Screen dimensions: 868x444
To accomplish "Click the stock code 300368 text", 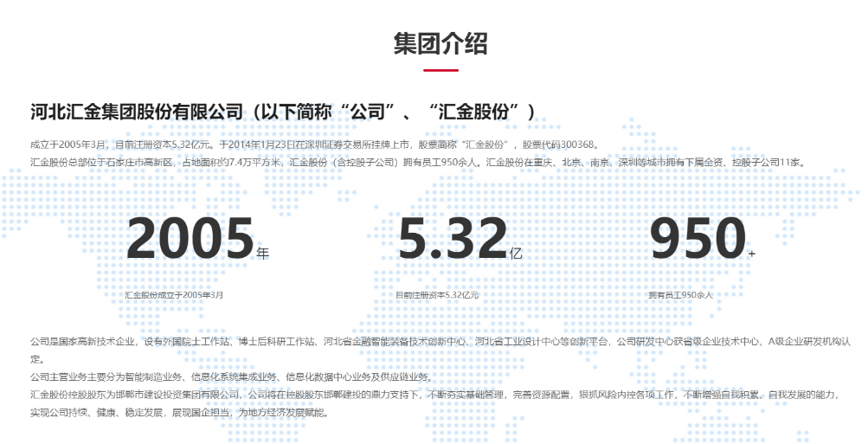I will click(x=572, y=145).
